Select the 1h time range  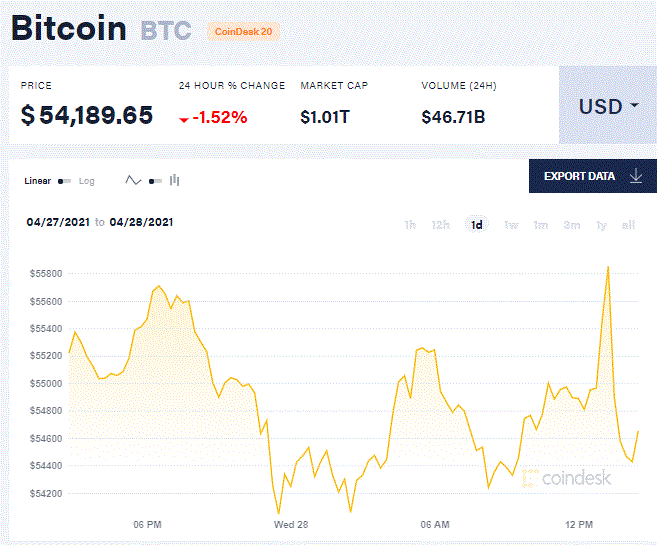point(410,225)
